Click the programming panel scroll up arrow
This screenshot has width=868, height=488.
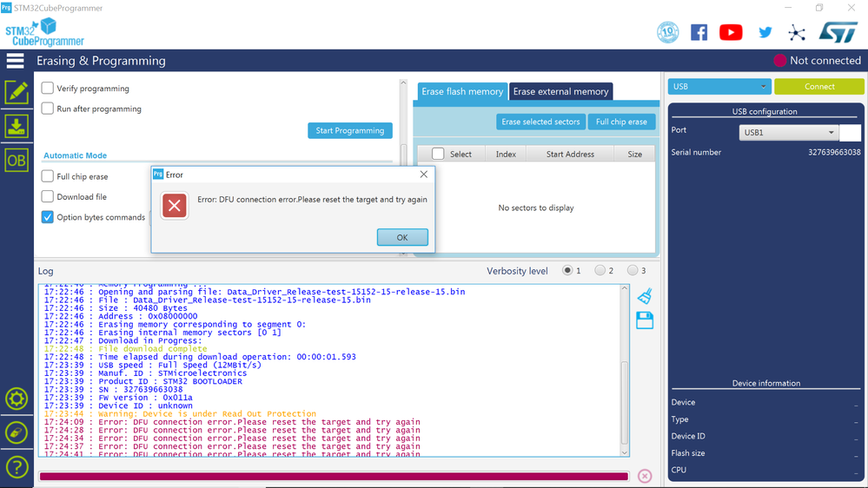tap(403, 82)
